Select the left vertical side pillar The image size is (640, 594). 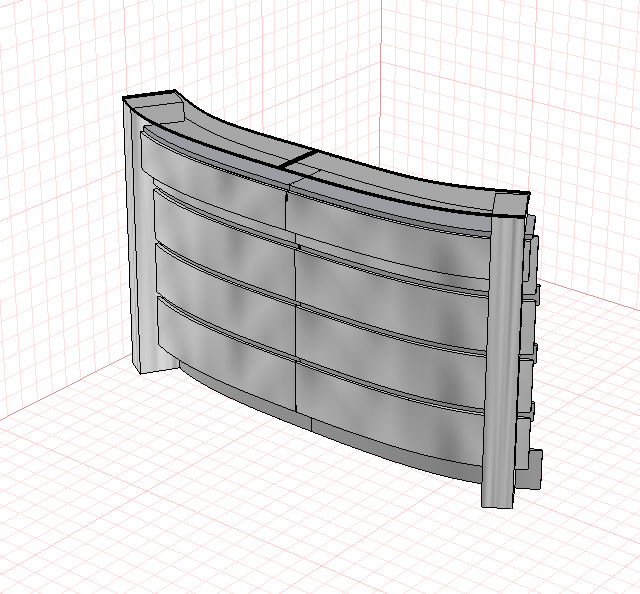141,245
